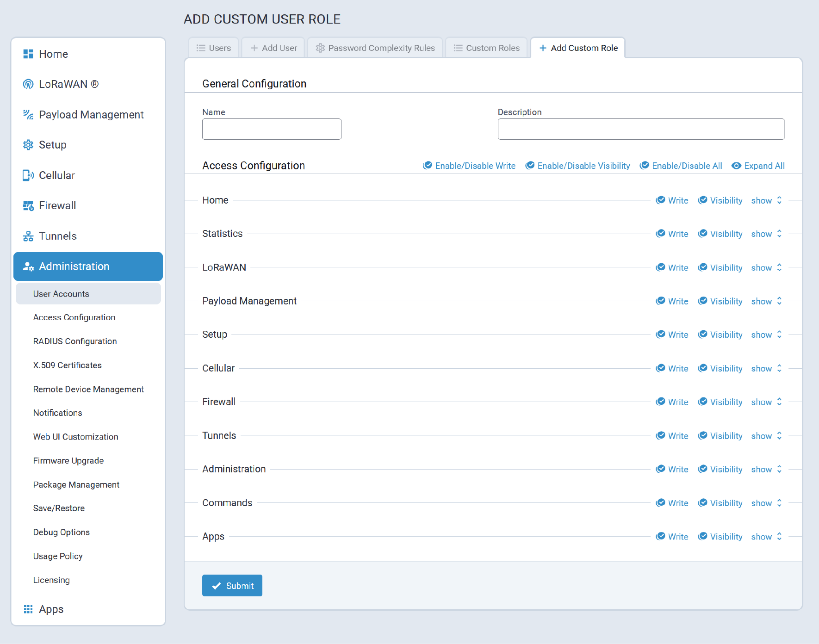Click into the Name input field
This screenshot has width=819, height=644.
(272, 129)
